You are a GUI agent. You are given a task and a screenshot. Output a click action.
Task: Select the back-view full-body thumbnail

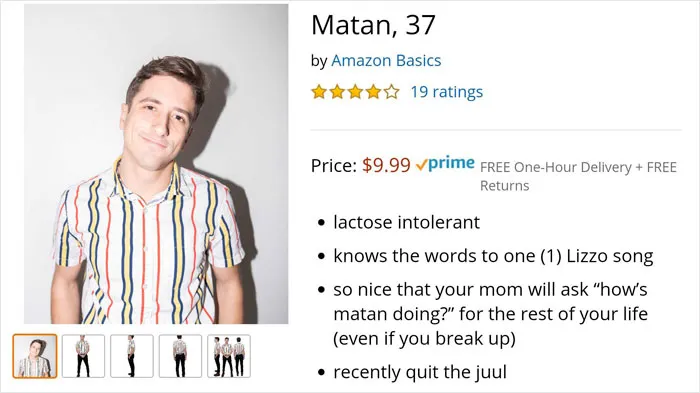point(180,356)
